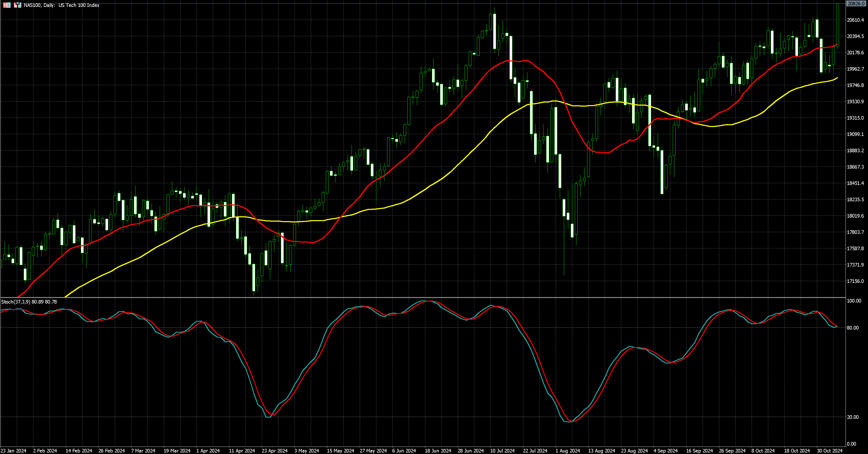Click the 11 Apr 2024 date label

coord(242,451)
